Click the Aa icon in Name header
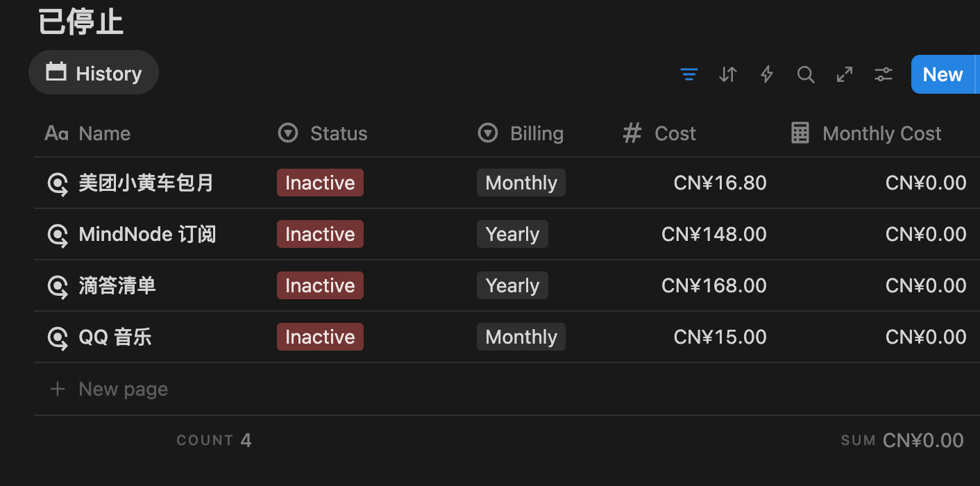The image size is (980, 486). point(56,133)
